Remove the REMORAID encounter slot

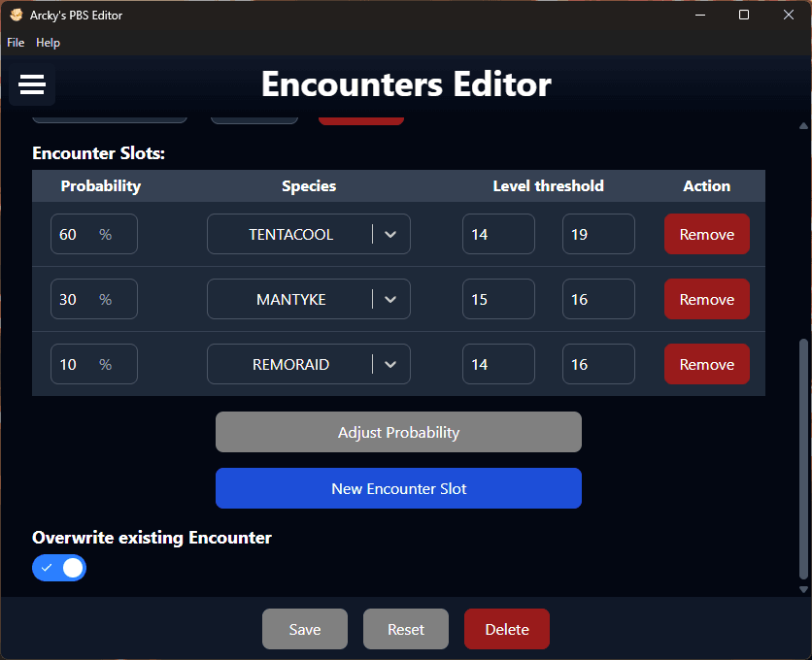coord(706,365)
